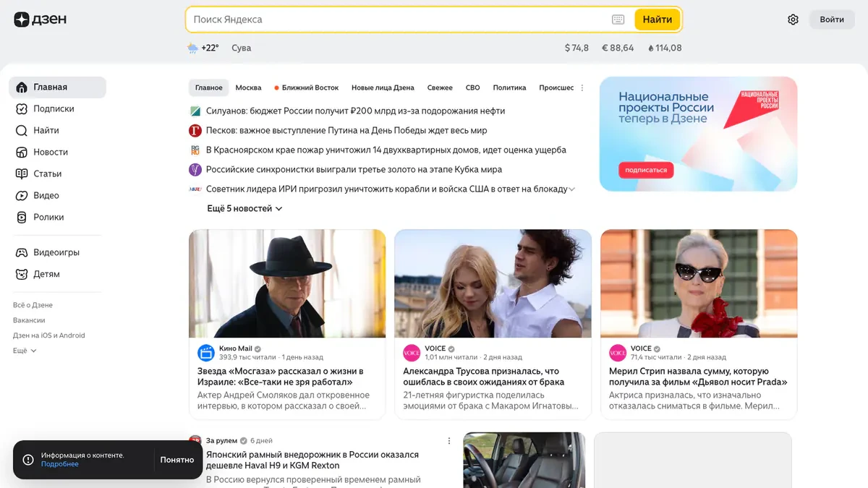Switch to the Происшествия tab
Viewport: 868px width, 488px height.
pos(556,87)
